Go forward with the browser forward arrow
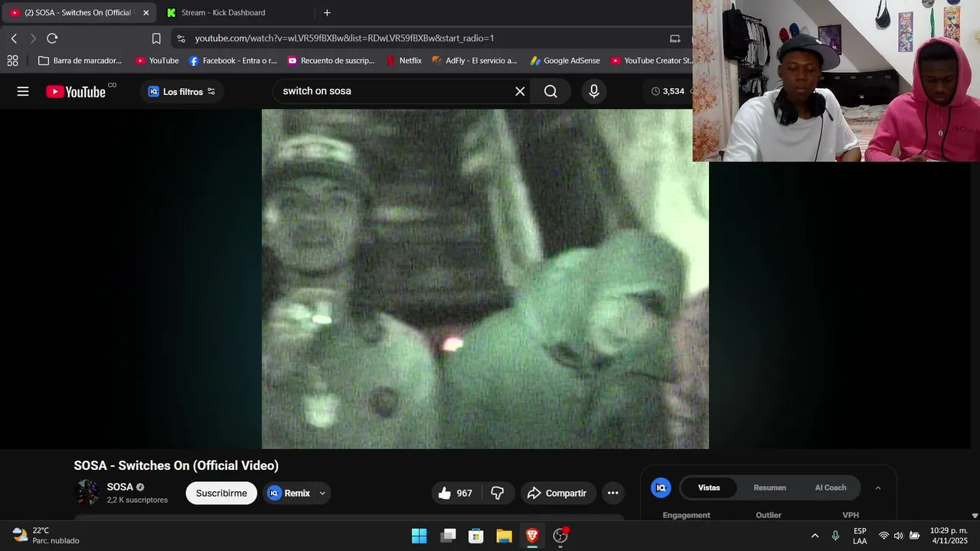The image size is (980, 551). pyautogui.click(x=33, y=38)
